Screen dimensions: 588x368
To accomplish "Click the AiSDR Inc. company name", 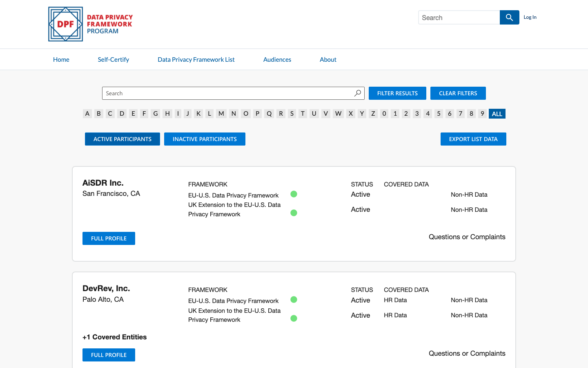I will pyautogui.click(x=103, y=183).
